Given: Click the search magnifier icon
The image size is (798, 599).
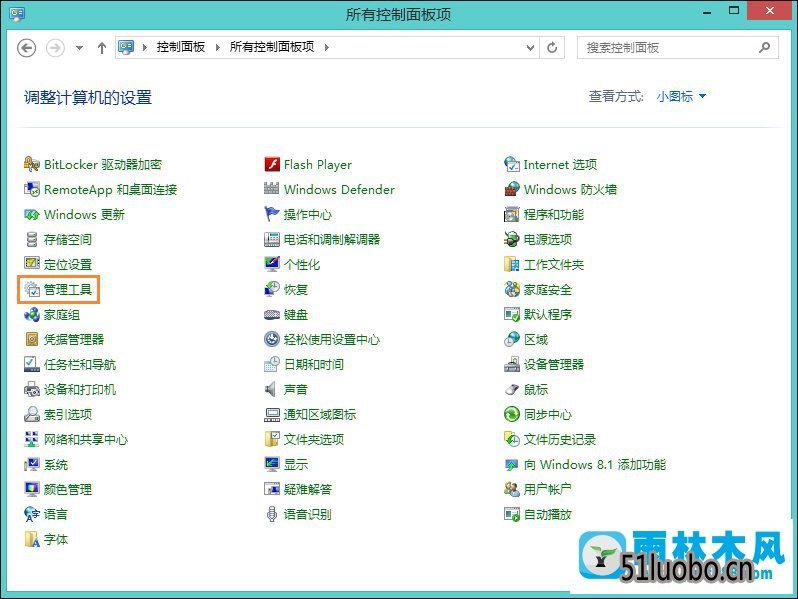Looking at the screenshot, I should click(x=764, y=47).
